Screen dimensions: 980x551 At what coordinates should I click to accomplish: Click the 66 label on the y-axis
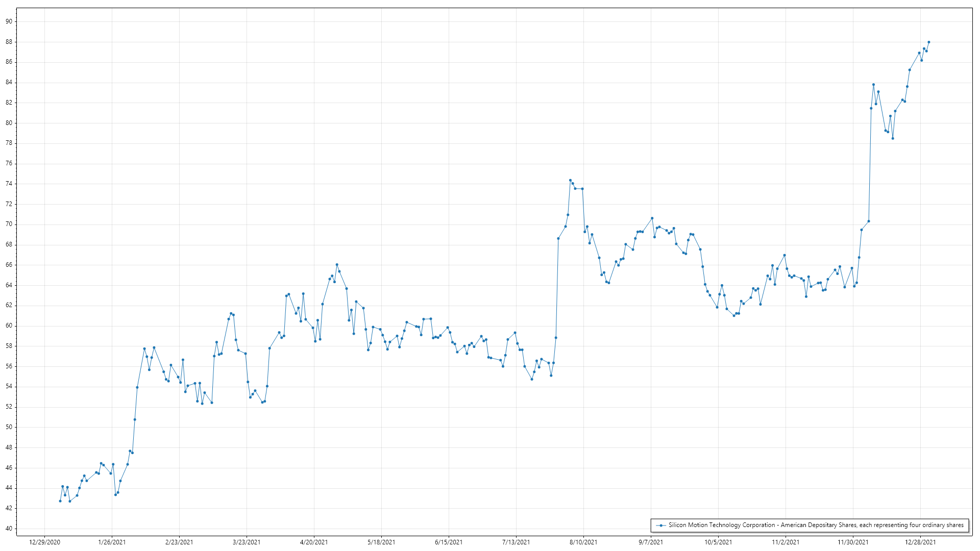point(9,265)
